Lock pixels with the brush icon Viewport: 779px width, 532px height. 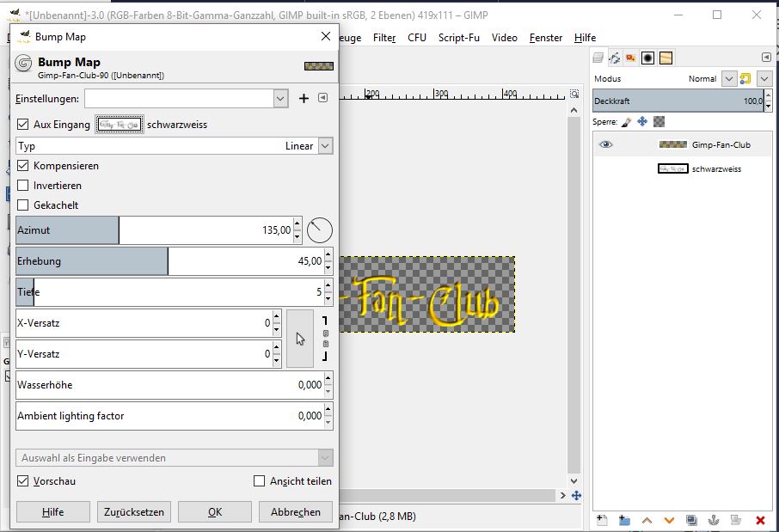pos(626,122)
